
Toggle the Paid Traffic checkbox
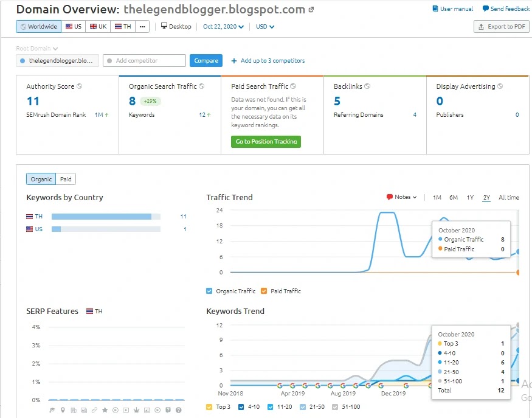264,291
